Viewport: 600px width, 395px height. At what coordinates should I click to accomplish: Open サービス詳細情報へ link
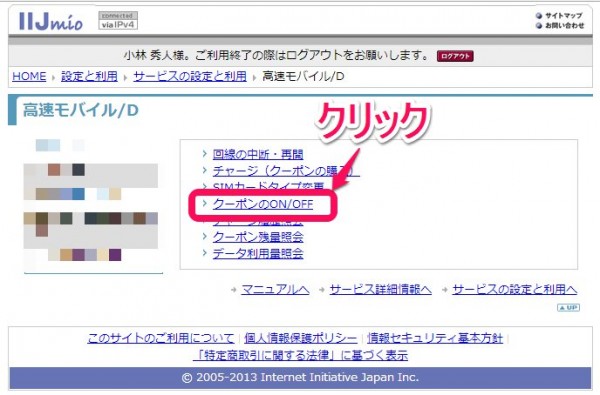380,289
